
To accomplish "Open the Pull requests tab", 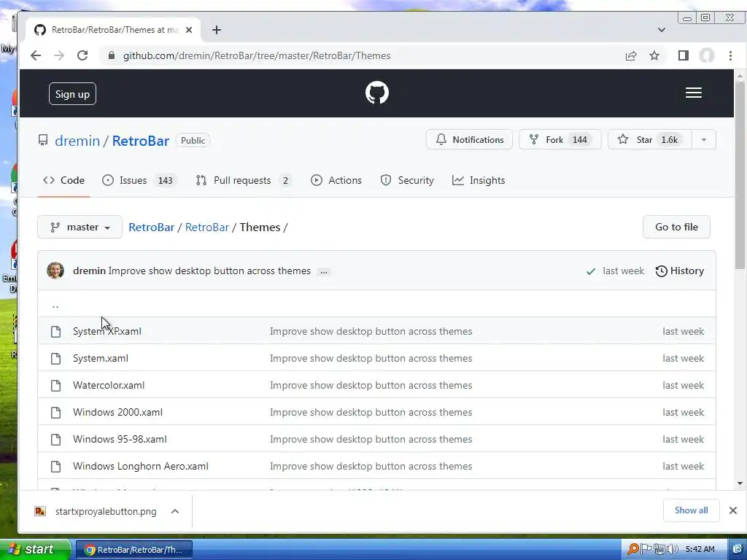I will click(x=244, y=181).
